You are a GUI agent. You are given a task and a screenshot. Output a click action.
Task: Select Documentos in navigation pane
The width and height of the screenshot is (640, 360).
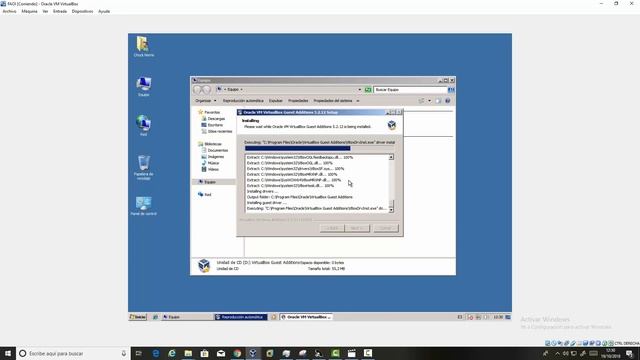coord(215,151)
